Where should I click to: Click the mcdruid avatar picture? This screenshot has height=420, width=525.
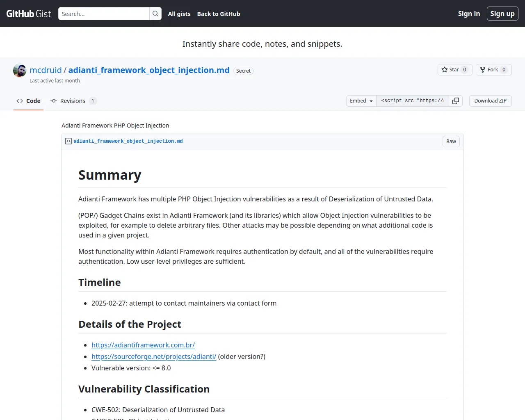pyautogui.click(x=20, y=71)
